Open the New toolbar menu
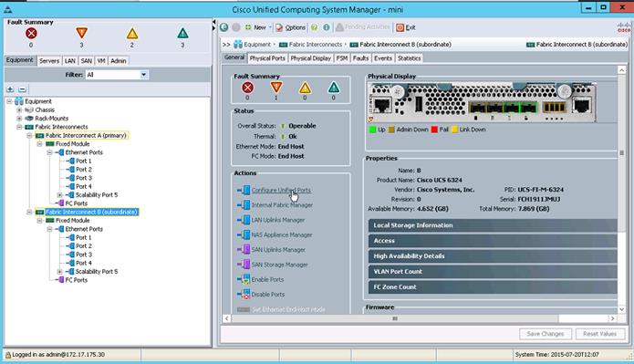 click(x=258, y=27)
